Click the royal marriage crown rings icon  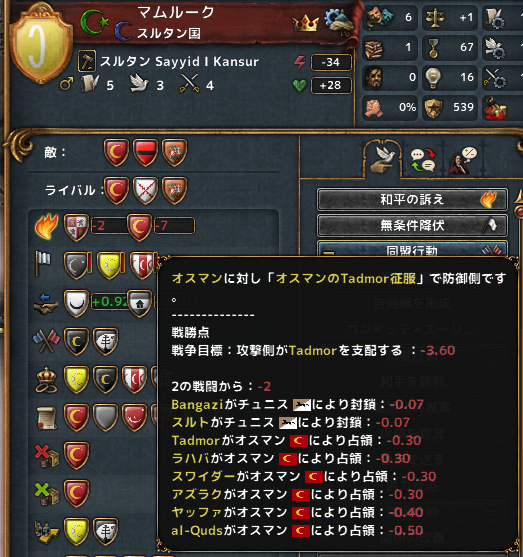(47, 380)
